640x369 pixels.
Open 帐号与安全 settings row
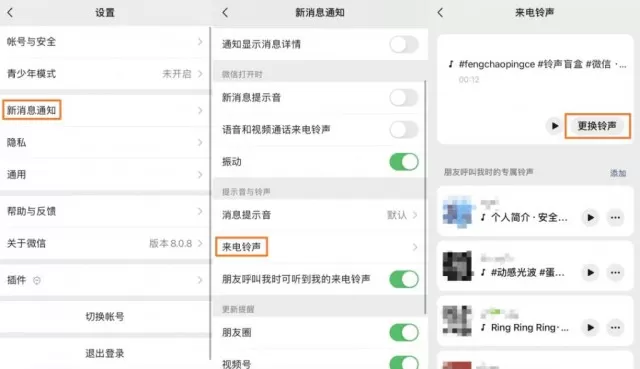105,42
